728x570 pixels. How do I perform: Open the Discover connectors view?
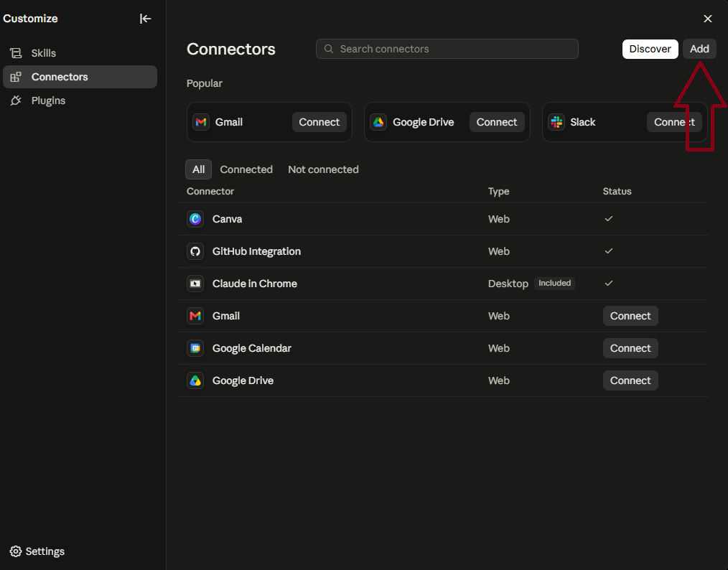650,49
